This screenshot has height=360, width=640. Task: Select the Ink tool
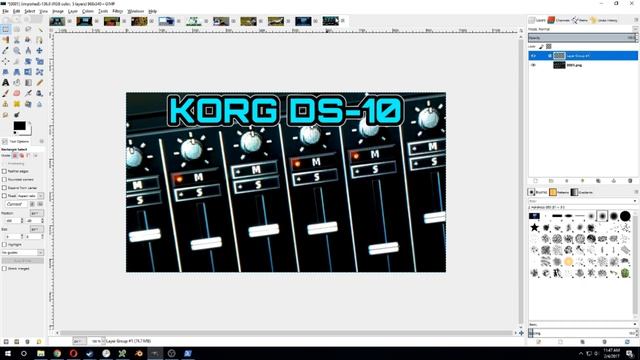[40, 93]
